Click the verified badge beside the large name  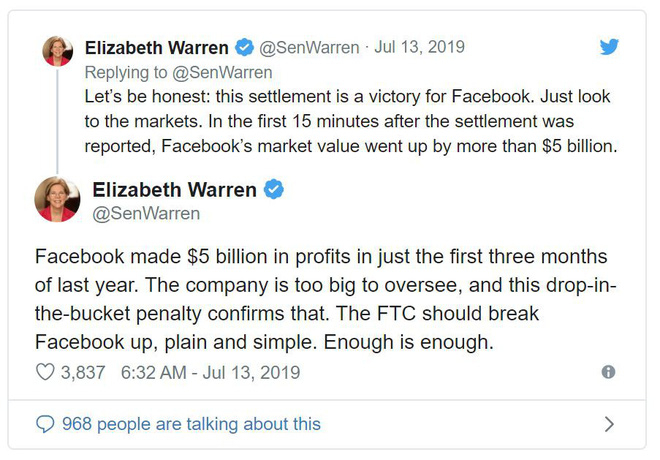coord(273,189)
